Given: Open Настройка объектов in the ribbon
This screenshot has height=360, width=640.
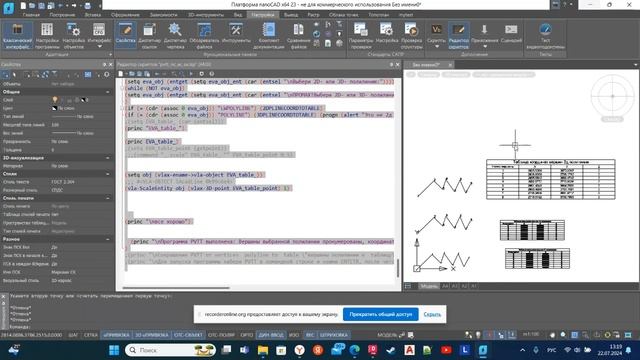Looking at the screenshot, I should point(73,36).
